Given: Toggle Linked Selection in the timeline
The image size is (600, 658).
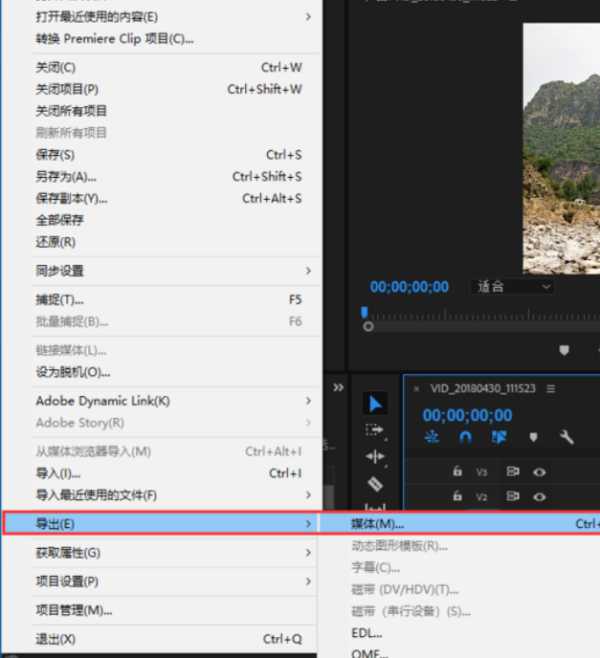Looking at the screenshot, I should pyautogui.click(x=499, y=437).
